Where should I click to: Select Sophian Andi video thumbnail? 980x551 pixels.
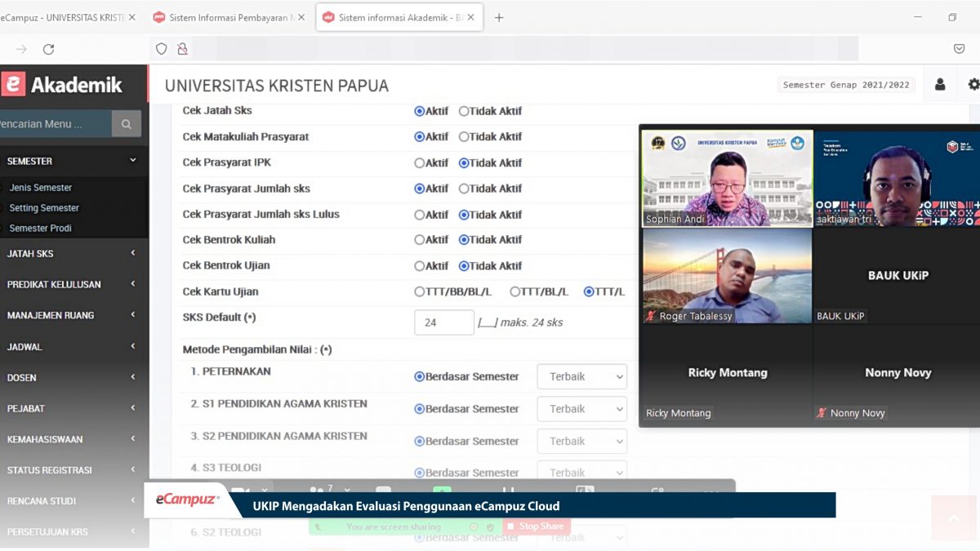coord(727,177)
